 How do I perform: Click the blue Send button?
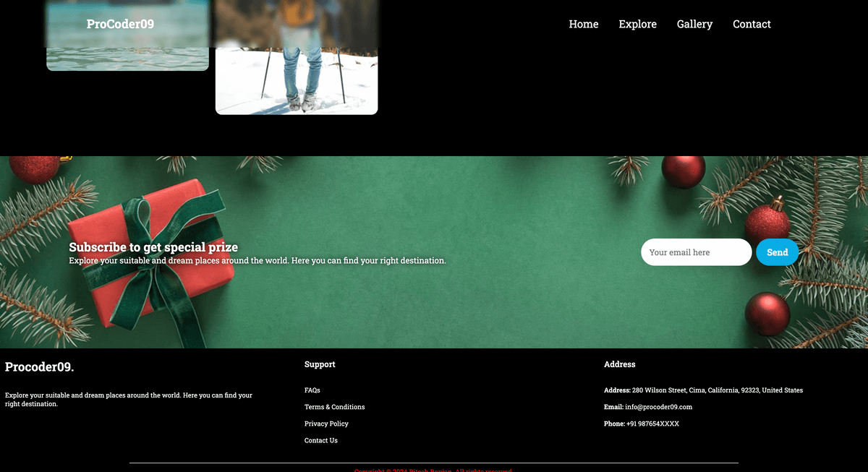click(x=777, y=252)
